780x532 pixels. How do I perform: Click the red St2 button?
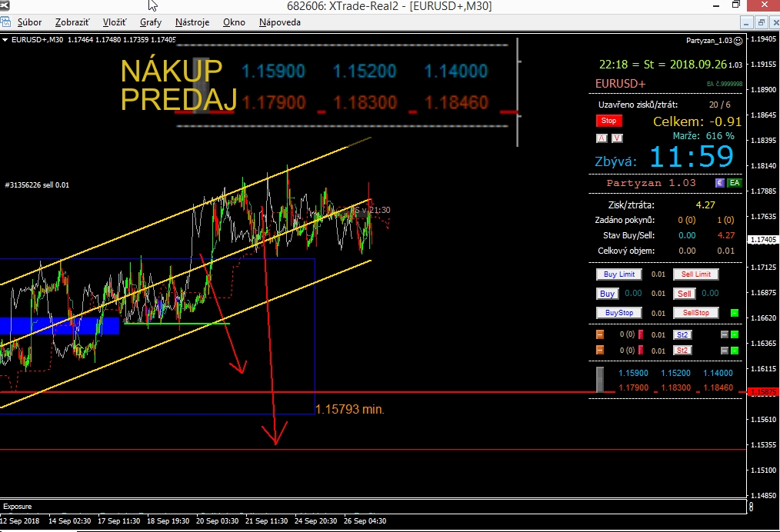coord(682,350)
